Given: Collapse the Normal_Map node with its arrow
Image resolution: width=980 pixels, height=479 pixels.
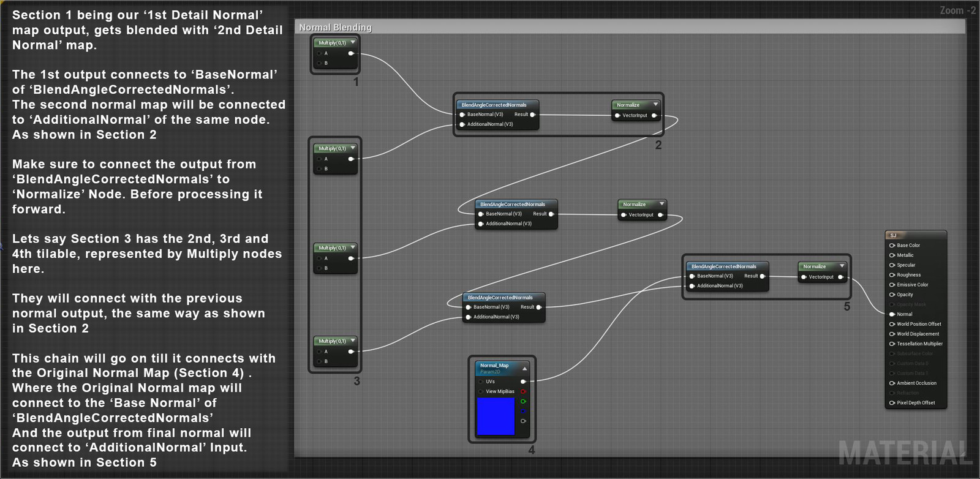Looking at the screenshot, I should pos(524,369).
